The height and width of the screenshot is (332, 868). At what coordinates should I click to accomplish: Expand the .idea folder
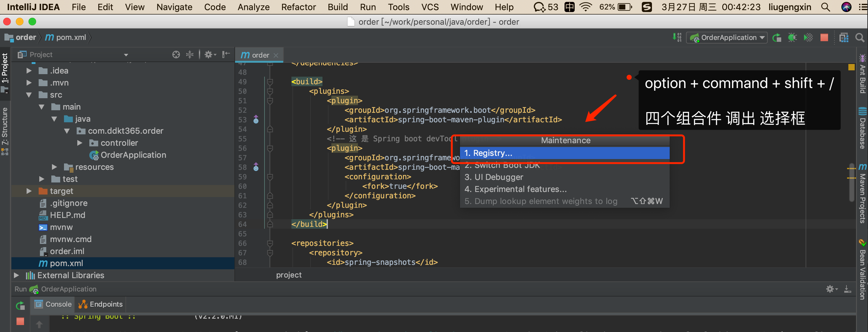tap(29, 71)
